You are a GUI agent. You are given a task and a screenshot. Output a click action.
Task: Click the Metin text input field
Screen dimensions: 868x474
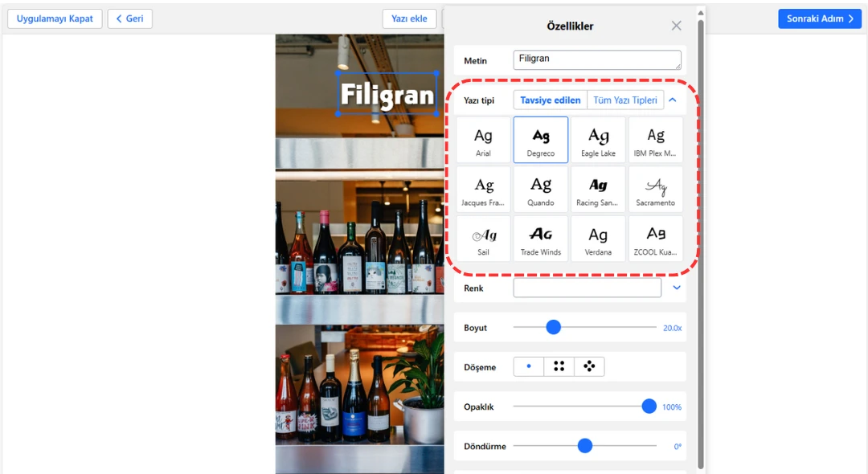[596, 60]
